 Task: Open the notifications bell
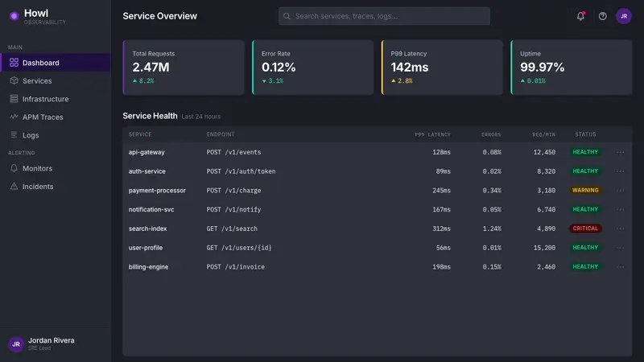[580, 16]
